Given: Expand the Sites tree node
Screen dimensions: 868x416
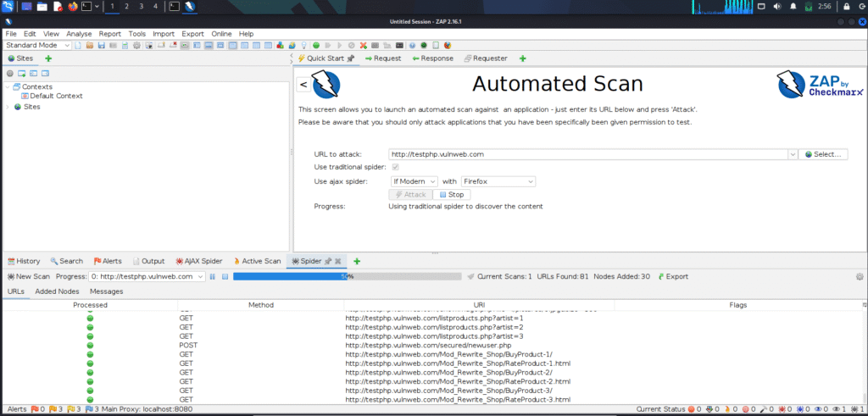Looking at the screenshot, I should pos(8,107).
